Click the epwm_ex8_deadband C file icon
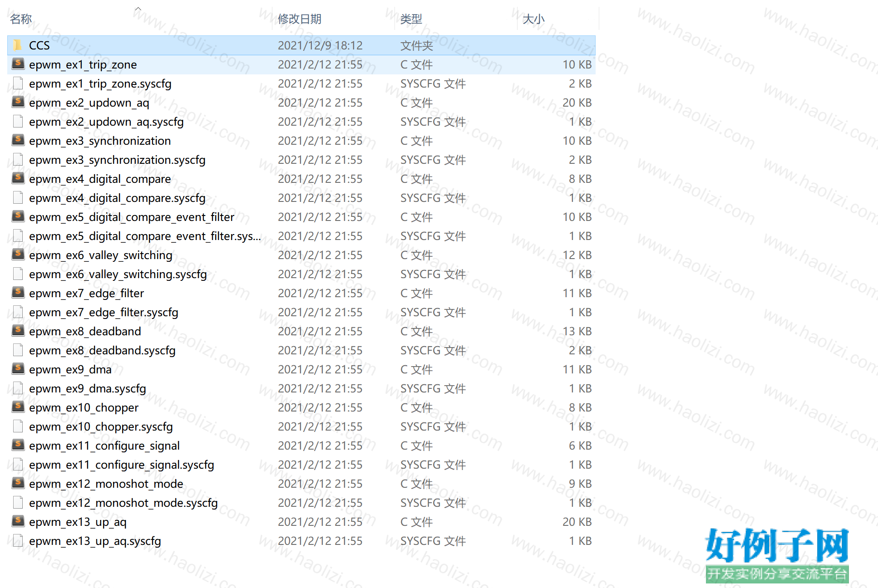 point(18,331)
